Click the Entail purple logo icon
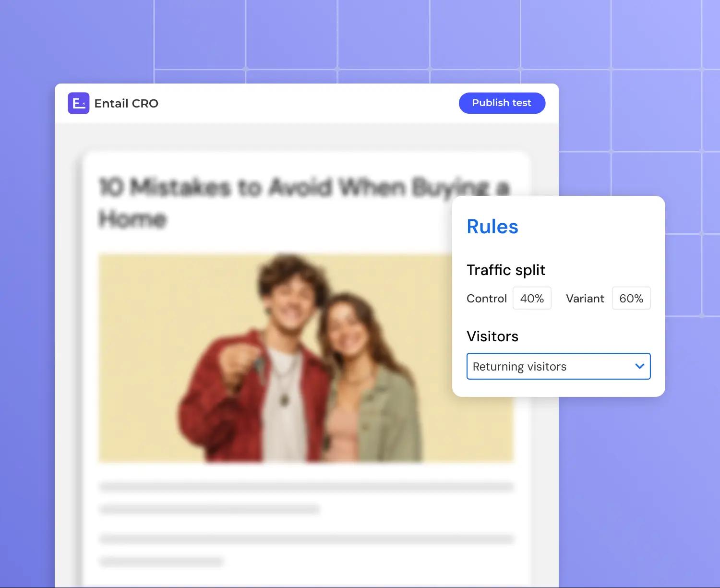This screenshot has height=588, width=720. [78, 103]
